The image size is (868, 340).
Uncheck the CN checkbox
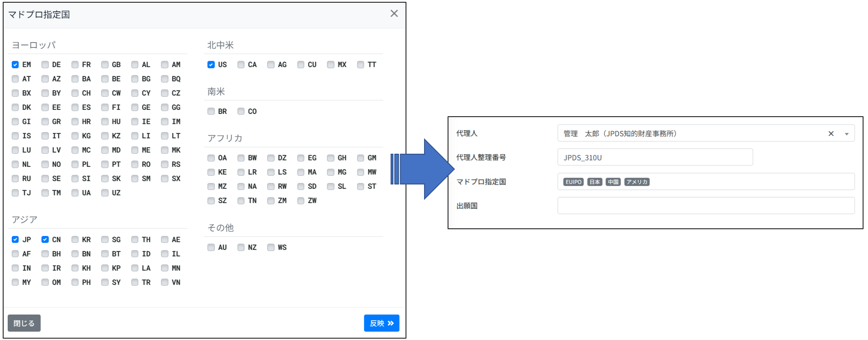point(45,240)
